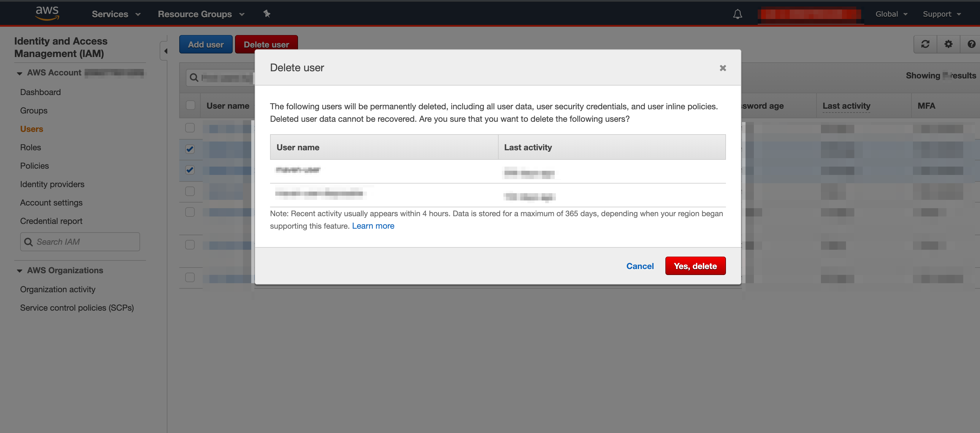Open Credential report page

(51, 221)
